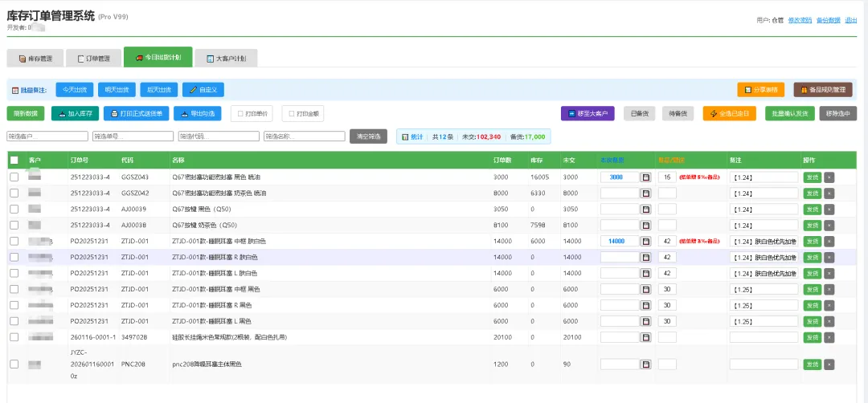The width and height of the screenshot is (868, 403).
Task: Focus the 筛选名称 filter field
Action: click(305, 136)
